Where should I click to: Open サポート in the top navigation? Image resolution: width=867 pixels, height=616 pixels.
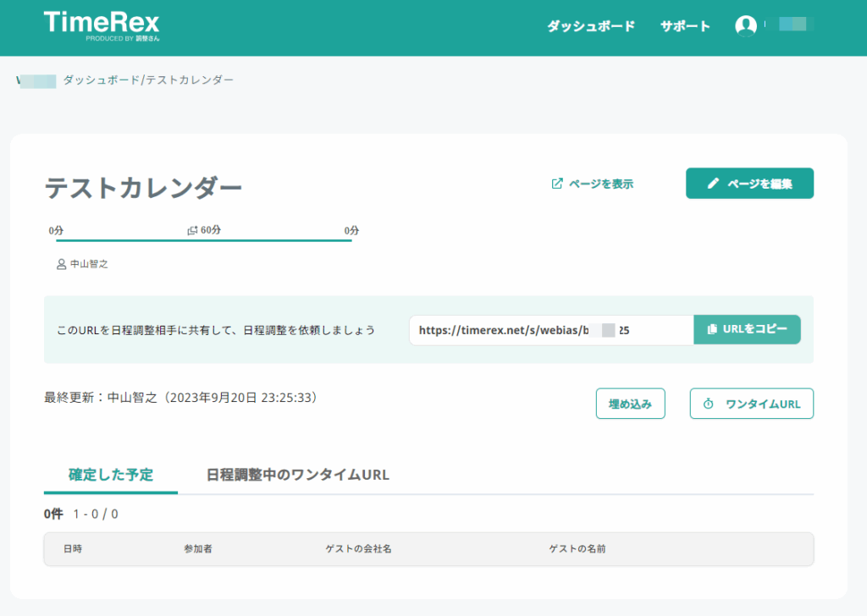(x=685, y=26)
